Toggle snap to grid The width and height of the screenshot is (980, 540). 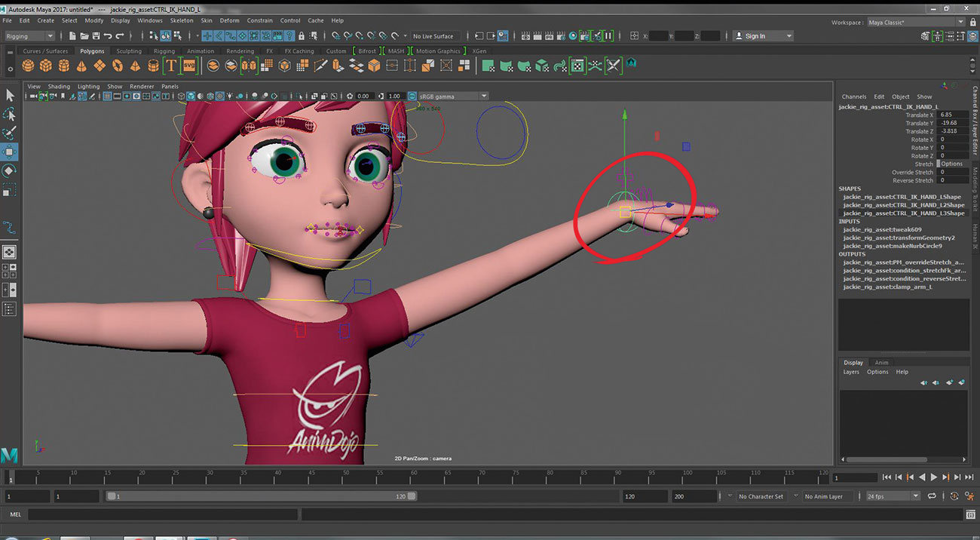[x=336, y=36]
